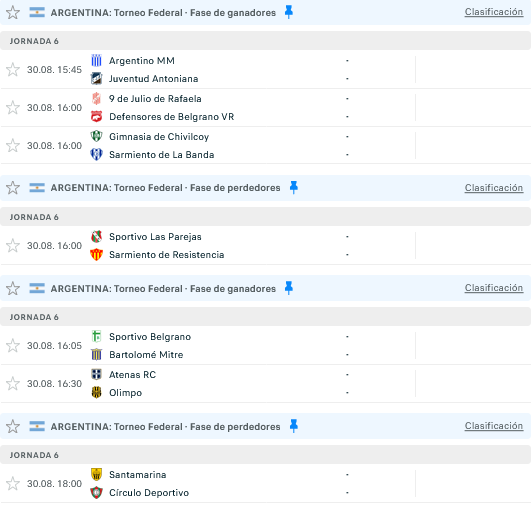Screen dimensions: 531x506
Task: Open the 9 de Julio de Rafaela match
Action: click(x=266, y=108)
